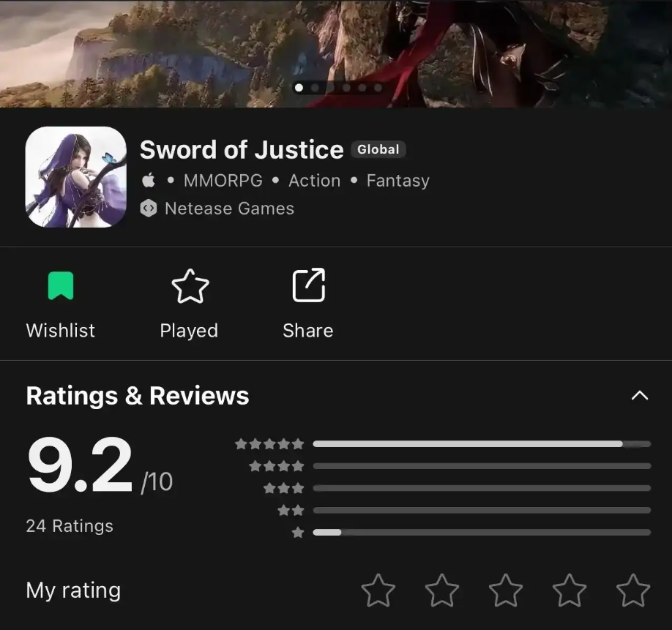Open the Netease Games developer link
Viewport: 672px width, 630px height.
click(229, 209)
